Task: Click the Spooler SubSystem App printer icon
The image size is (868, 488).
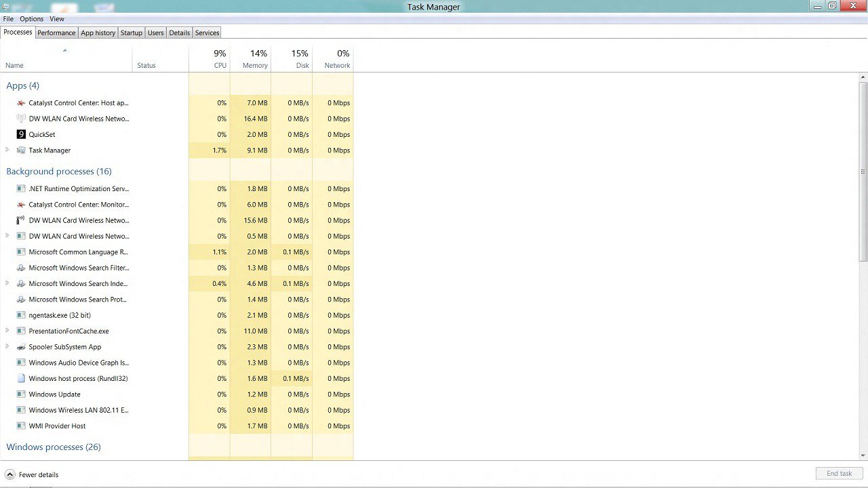Action: pyautogui.click(x=21, y=347)
